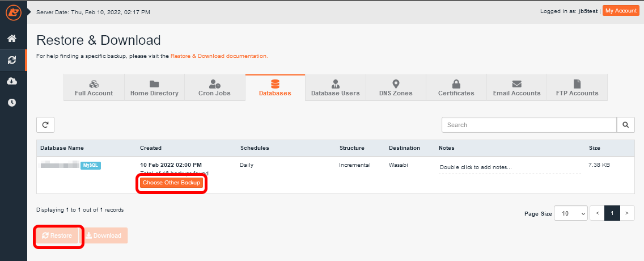Viewport: 644px width, 261px height.
Task: Click the Restore button
Action: (57, 235)
